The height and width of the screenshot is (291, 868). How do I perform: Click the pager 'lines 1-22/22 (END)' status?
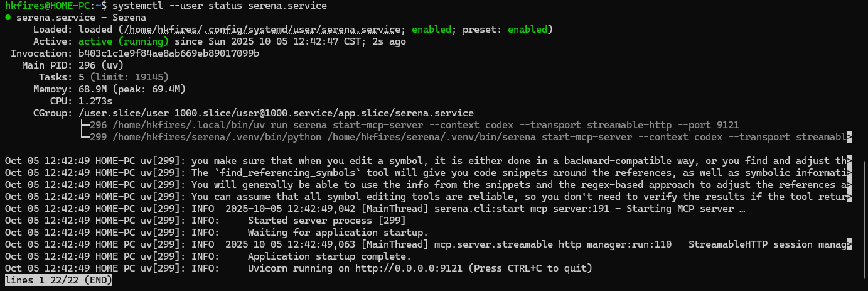[x=59, y=280]
